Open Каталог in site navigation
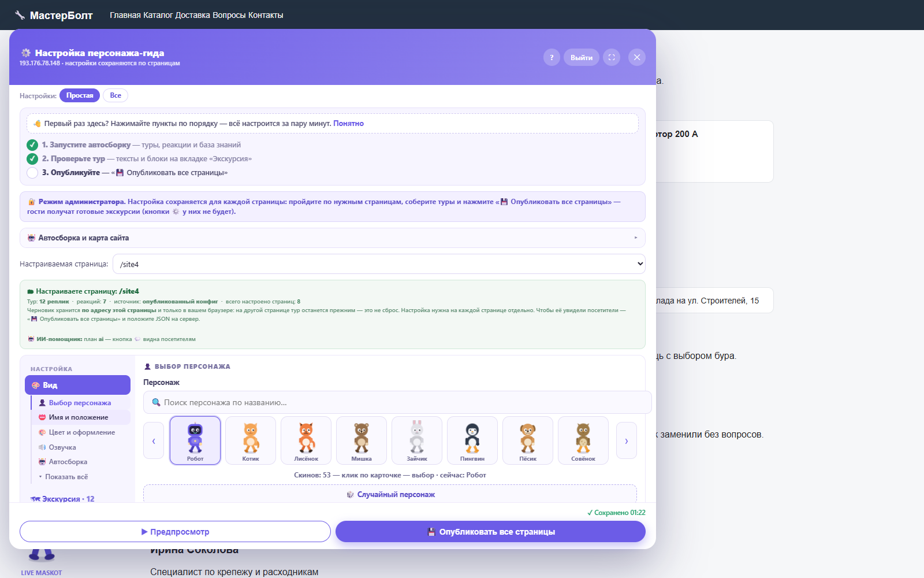 [x=158, y=15]
